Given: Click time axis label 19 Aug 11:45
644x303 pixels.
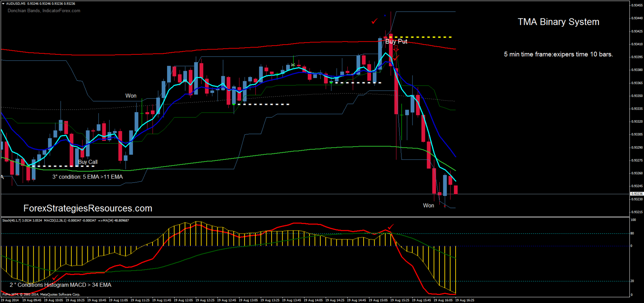Looking at the screenshot, I should (x=162, y=300).
